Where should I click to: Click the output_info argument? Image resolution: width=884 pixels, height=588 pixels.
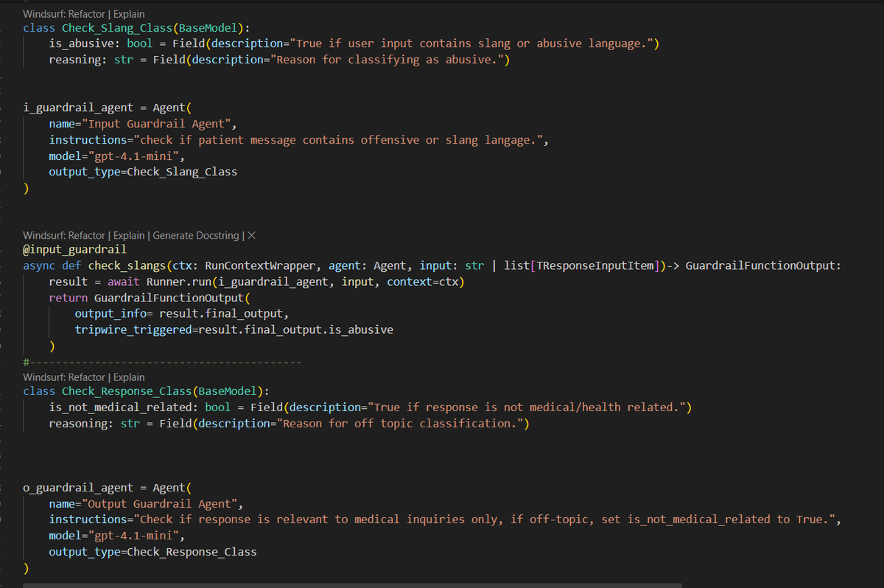(x=110, y=314)
